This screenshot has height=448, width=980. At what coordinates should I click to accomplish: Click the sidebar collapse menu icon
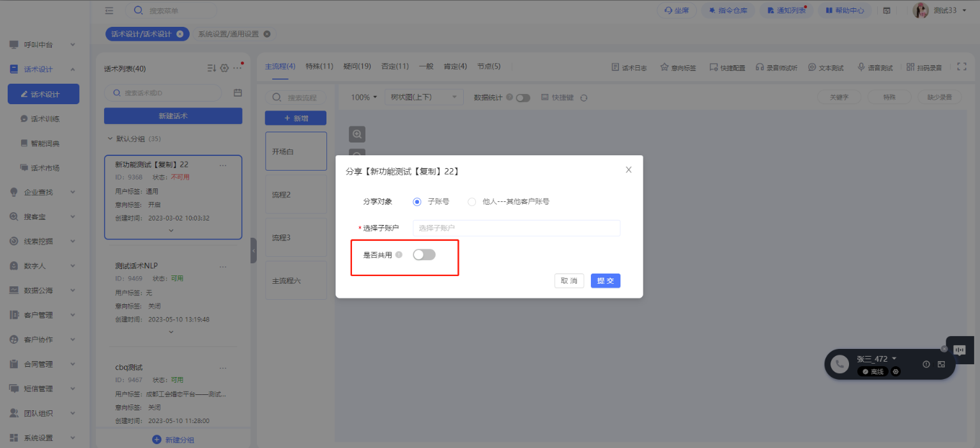(109, 10)
